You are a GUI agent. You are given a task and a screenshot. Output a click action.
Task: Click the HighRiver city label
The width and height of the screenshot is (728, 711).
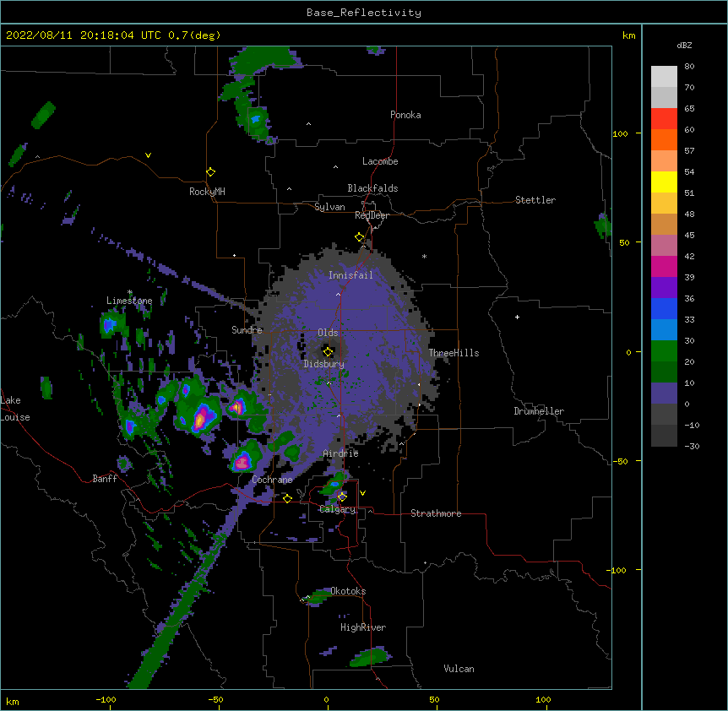click(x=363, y=627)
